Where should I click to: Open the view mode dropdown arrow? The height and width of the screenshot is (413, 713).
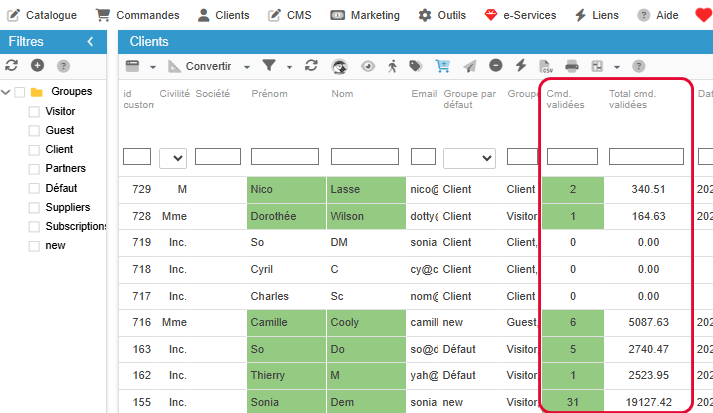click(153, 67)
